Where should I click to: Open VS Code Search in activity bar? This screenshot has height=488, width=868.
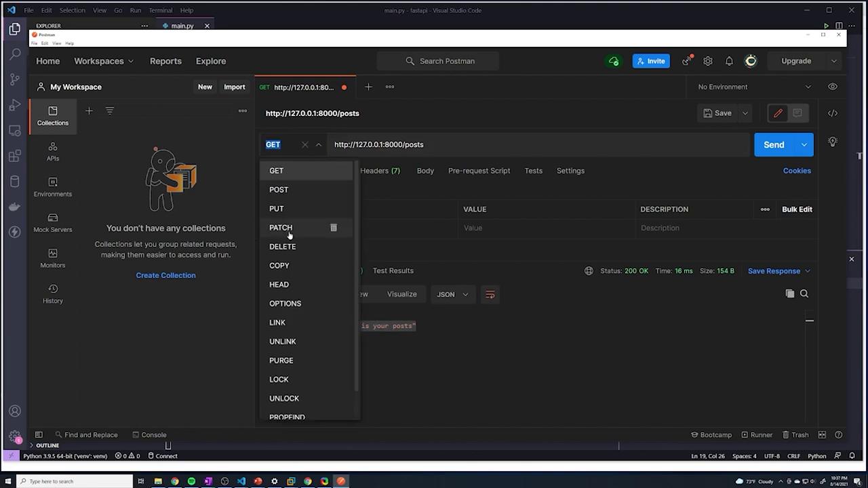(x=15, y=54)
